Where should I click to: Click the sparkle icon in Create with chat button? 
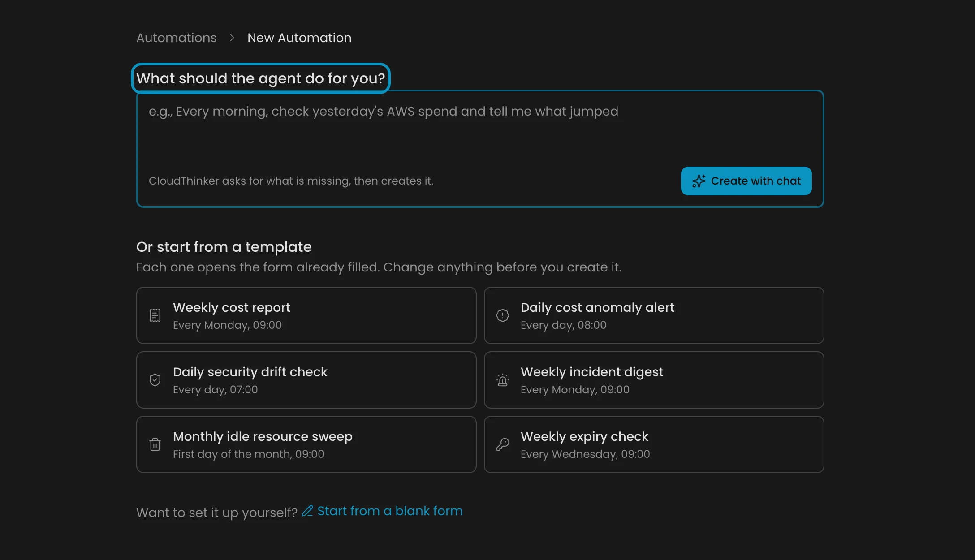(699, 181)
